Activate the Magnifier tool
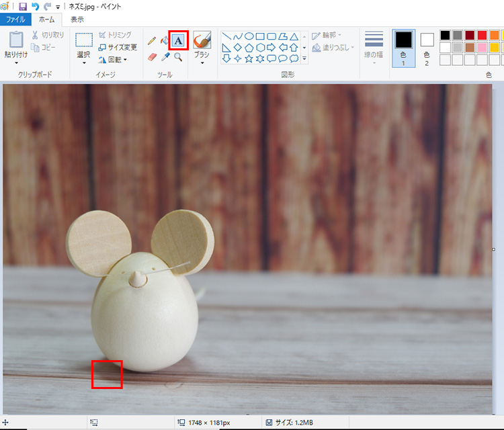 (178, 57)
